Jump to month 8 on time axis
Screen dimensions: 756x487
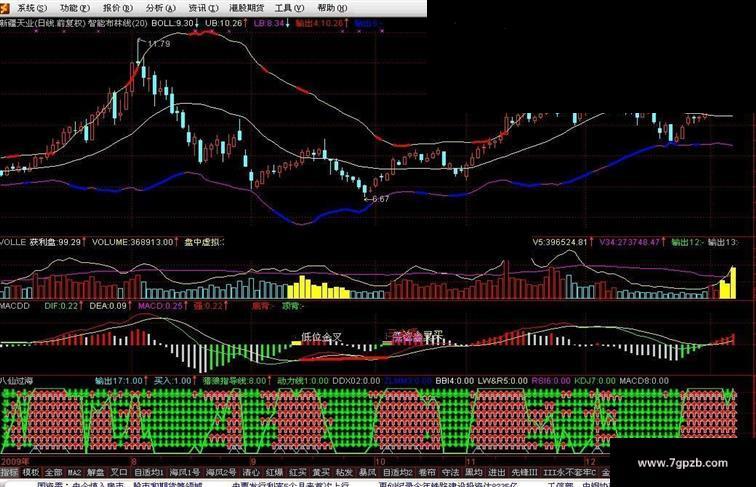point(134,461)
